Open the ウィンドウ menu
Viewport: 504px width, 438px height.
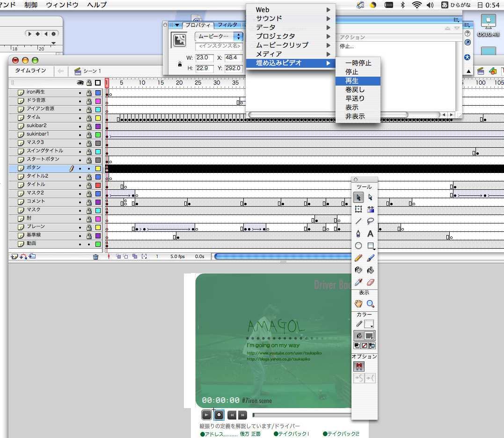tap(62, 5)
